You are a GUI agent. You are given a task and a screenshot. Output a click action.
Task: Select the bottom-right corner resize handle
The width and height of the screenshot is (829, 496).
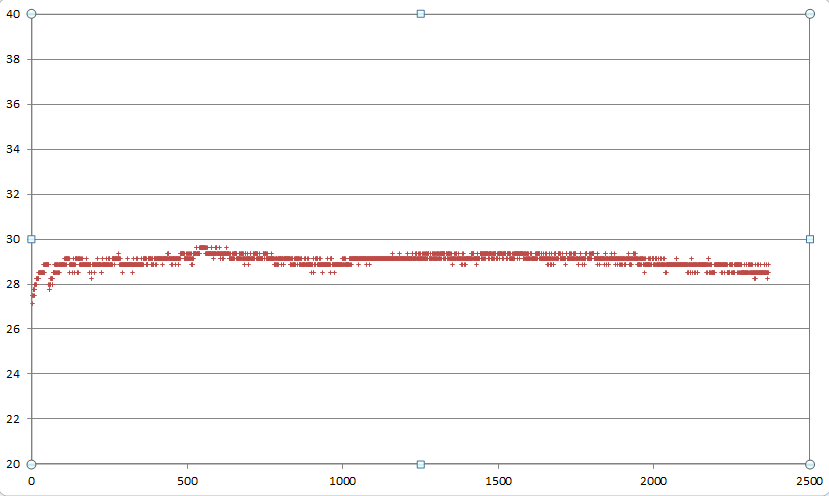coord(809,464)
